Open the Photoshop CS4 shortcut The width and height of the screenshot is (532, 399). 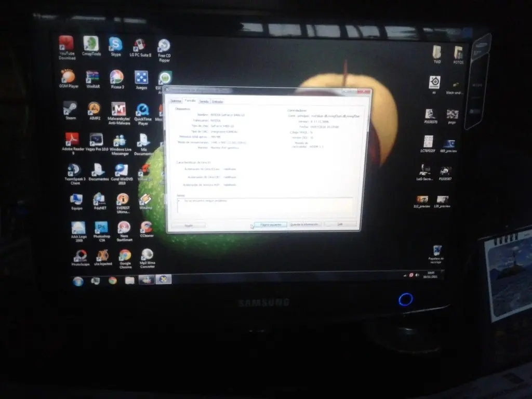101,231
